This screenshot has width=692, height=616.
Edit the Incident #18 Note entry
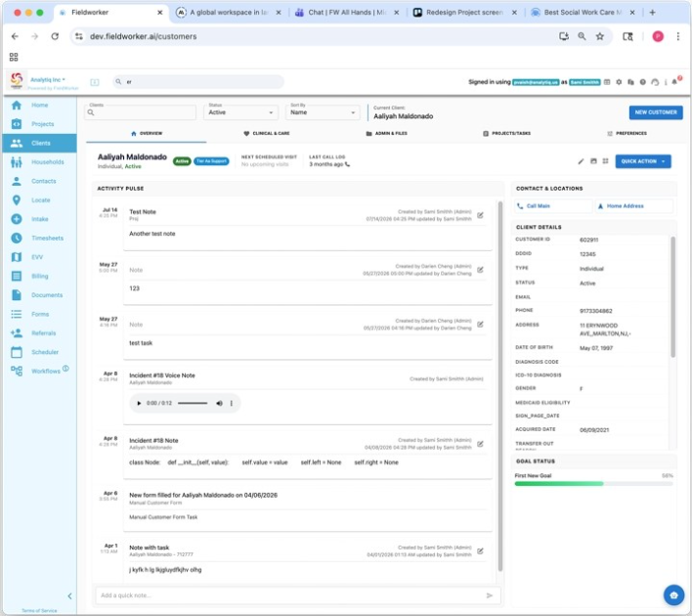[x=480, y=444]
